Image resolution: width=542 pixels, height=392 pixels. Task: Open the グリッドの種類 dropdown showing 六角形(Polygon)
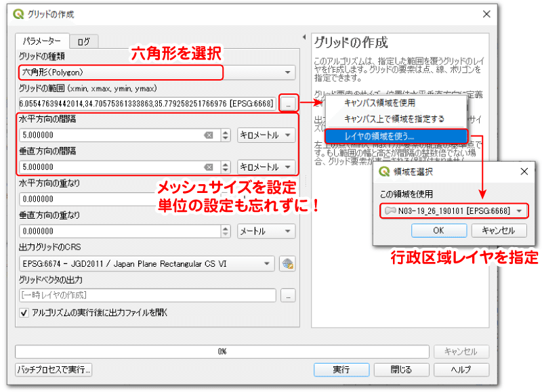click(157, 72)
